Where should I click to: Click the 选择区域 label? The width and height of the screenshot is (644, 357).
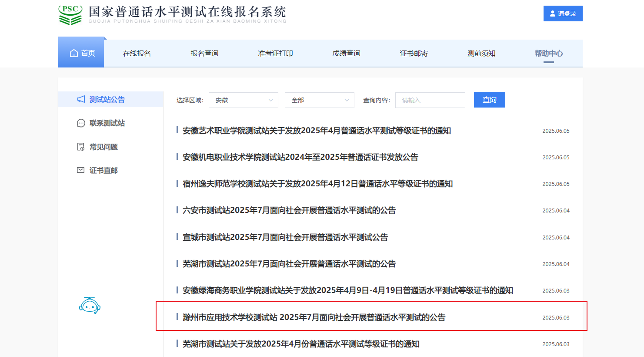point(190,100)
